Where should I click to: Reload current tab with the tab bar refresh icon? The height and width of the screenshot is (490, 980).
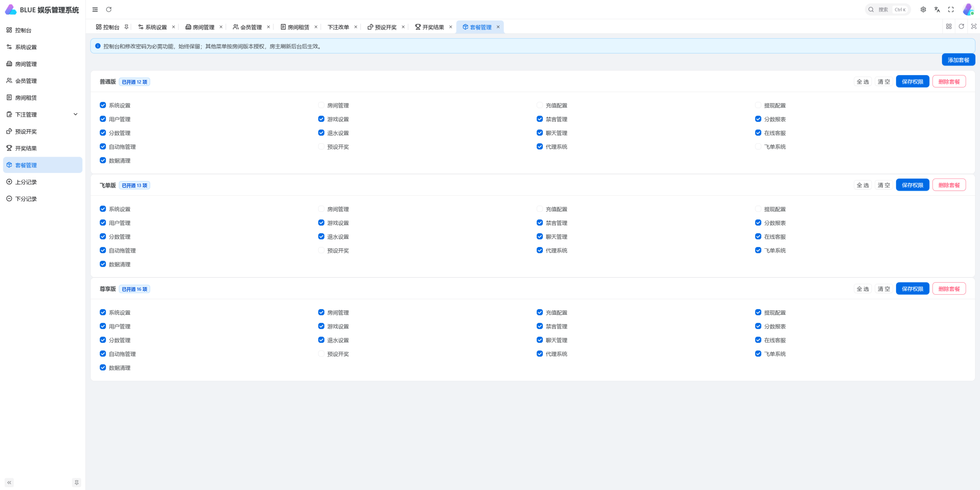[961, 26]
